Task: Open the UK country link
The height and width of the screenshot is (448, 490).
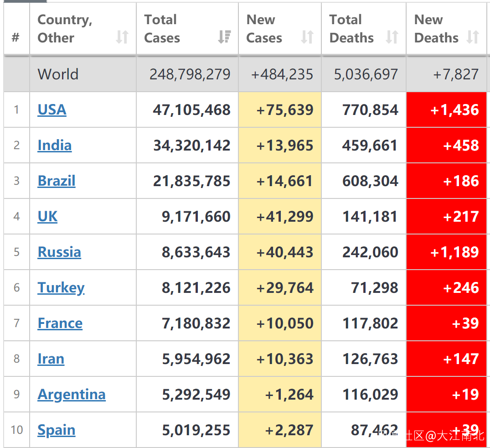Action: click(x=47, y=217)
